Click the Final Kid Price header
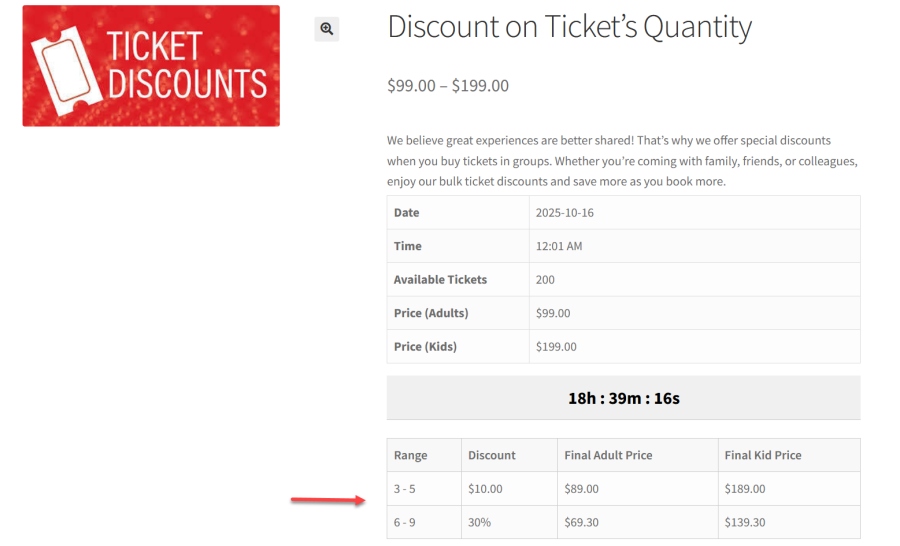 coord(763,455)
